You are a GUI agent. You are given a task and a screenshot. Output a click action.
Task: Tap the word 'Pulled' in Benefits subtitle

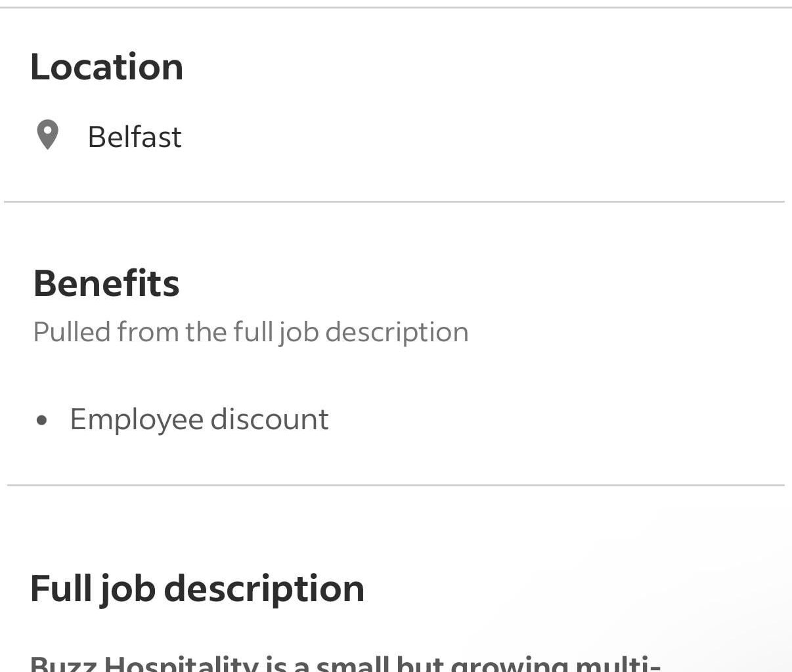click(72, 332)
